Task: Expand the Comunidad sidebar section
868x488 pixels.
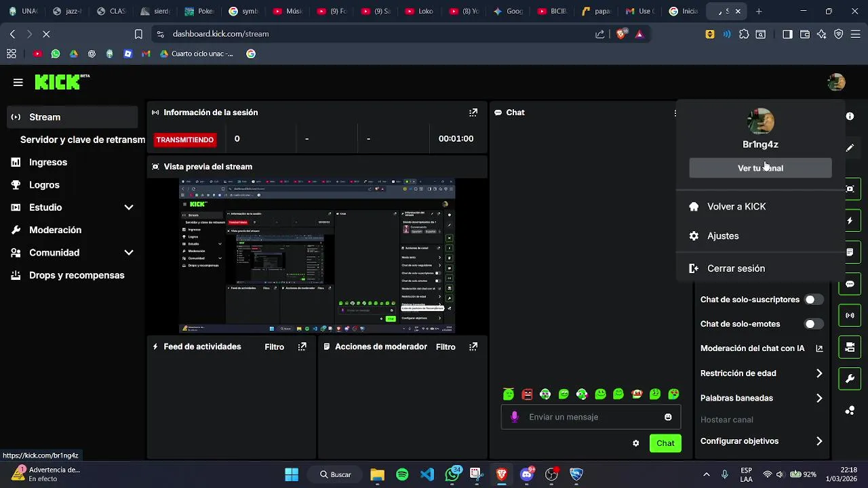Action: [129, 253]
